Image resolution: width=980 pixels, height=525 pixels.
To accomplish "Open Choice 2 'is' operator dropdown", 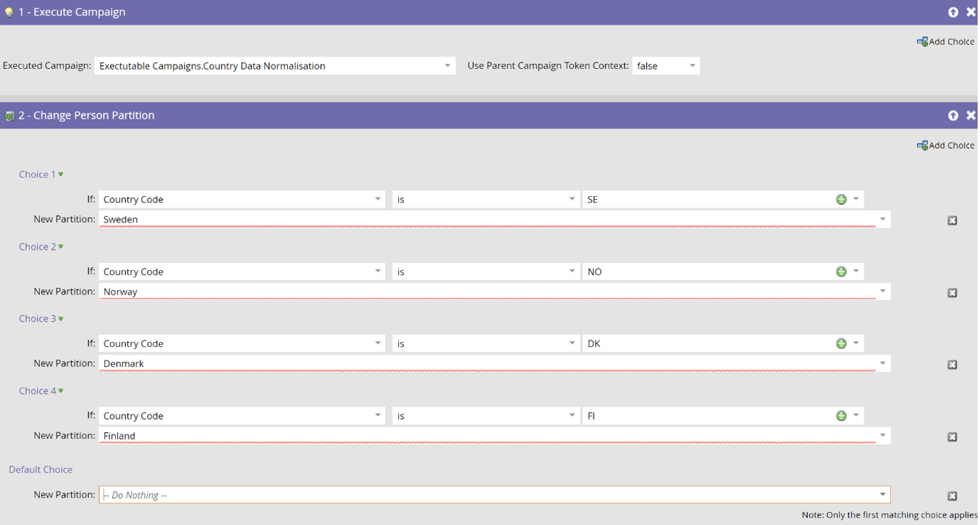I will [572, 271].
